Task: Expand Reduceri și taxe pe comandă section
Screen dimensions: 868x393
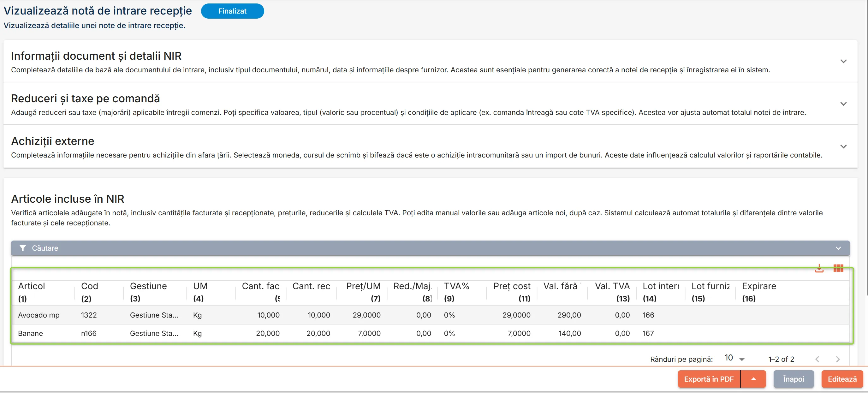Action: pyautogui.click(x=843, y=104)
